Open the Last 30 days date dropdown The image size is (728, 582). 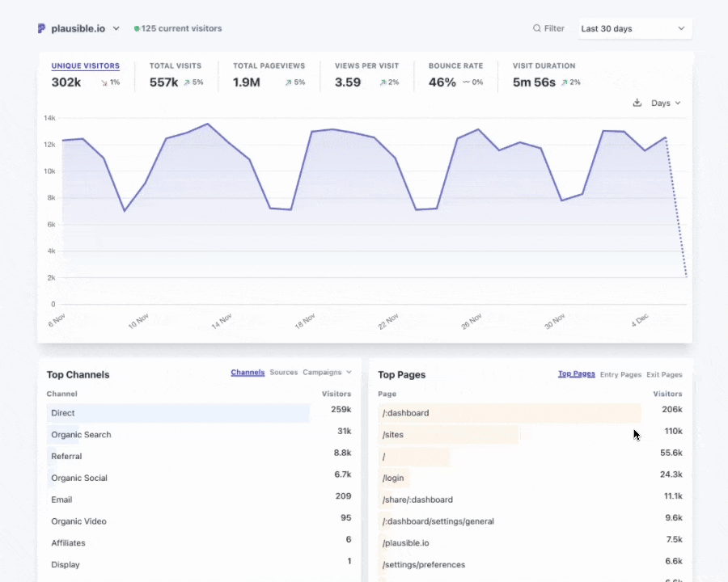tap(634, 28)
